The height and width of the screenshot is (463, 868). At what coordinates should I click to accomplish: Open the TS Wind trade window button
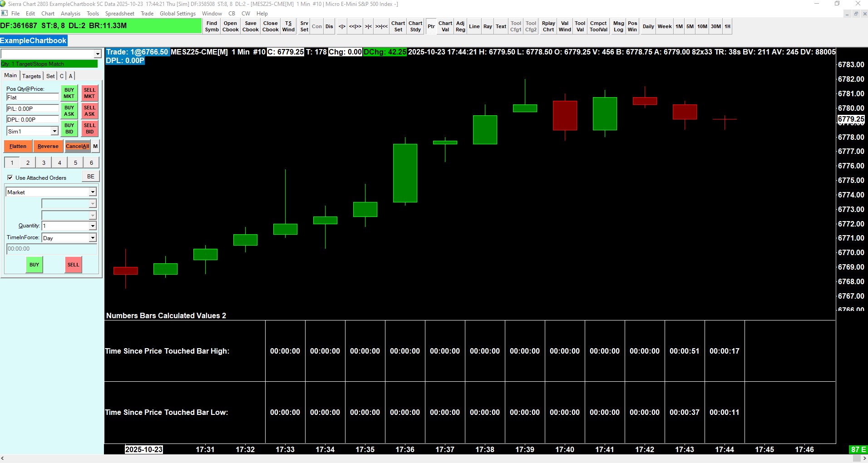point(288,26)
